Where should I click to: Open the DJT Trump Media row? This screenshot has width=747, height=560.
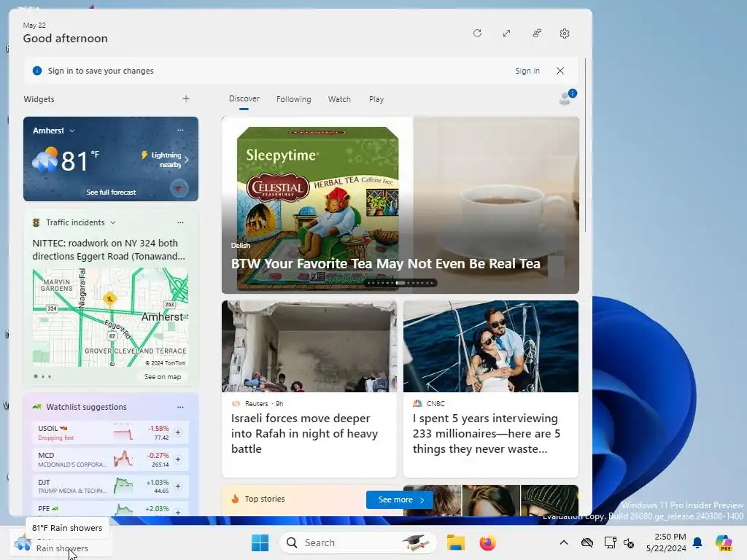coord(110,486)
